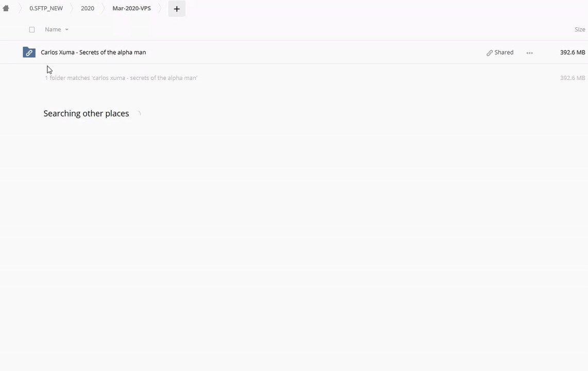Viewport: 588px width, 371px height.
Task: Go to the Home root folder icon
Action: point(6,8)
